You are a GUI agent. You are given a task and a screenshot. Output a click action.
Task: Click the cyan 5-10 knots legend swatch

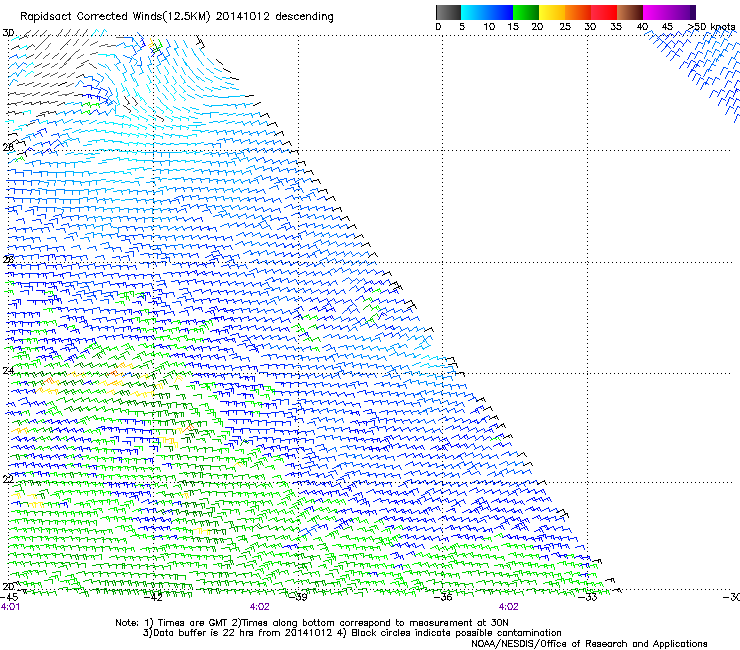coord(474,12)
